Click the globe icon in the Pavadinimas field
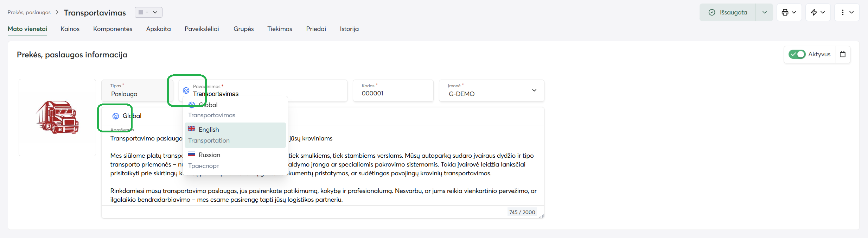Screen dimensions: 868x238 186,90
